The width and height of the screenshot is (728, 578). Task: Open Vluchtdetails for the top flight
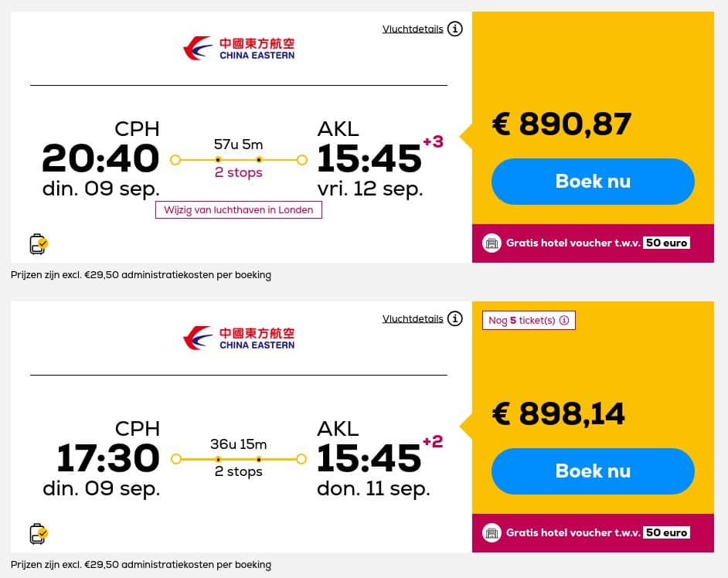pyautogui.click(x=413, y=29)
